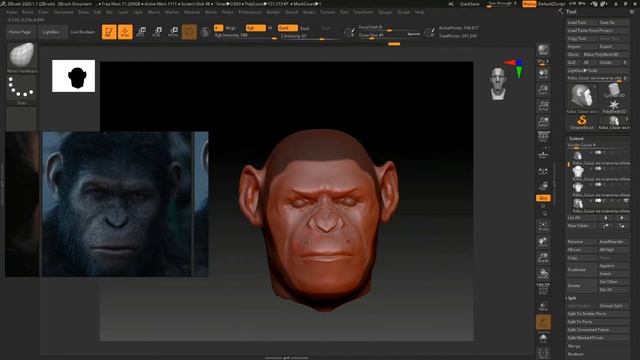Toggle the orange Rgb mode button
Screen dimensions: 640x360
click(256, 28)
